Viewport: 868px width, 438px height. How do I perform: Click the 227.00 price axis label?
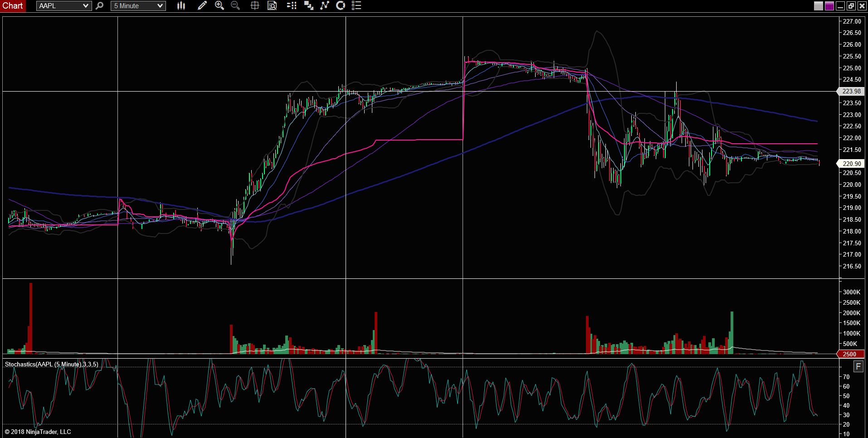(852, 21)
